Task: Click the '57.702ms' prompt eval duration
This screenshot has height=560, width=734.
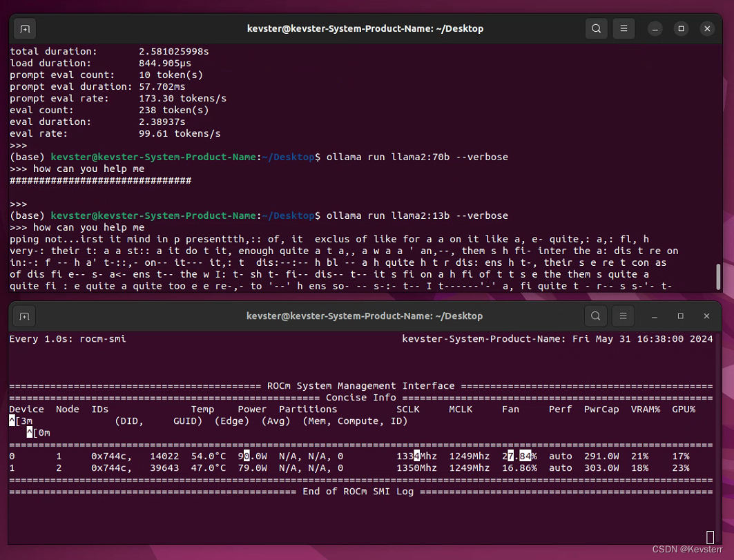Action: [162, 86]
